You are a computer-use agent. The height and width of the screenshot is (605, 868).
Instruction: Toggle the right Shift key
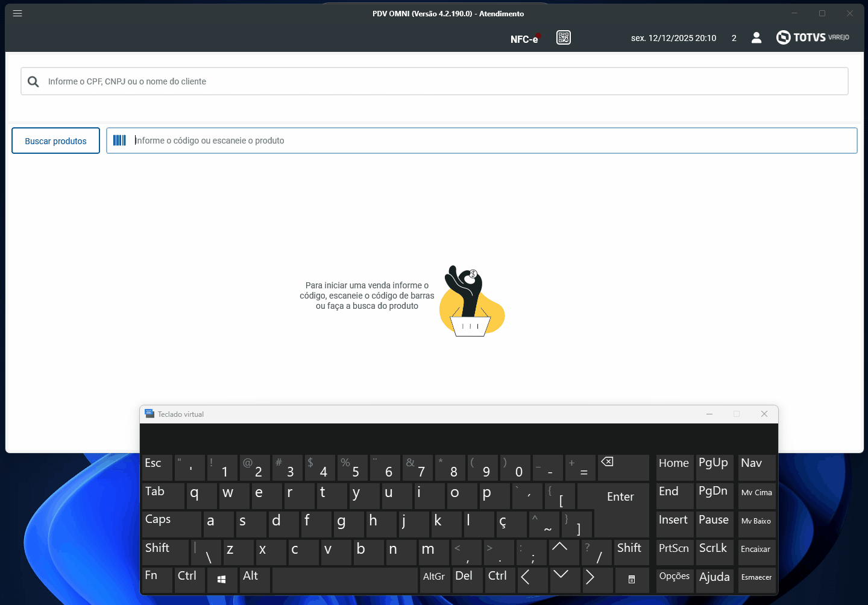coord(632,552)
